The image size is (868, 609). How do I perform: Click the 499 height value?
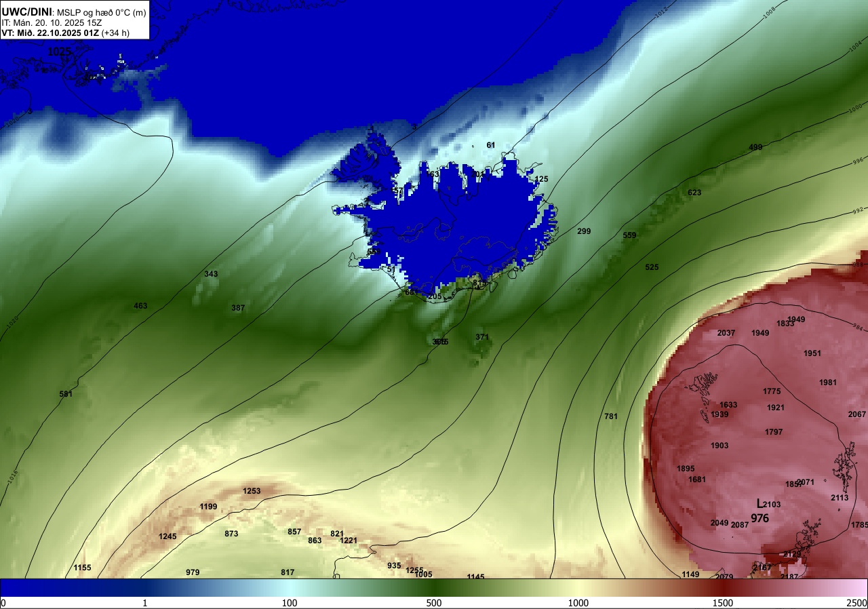click(755, 147)
